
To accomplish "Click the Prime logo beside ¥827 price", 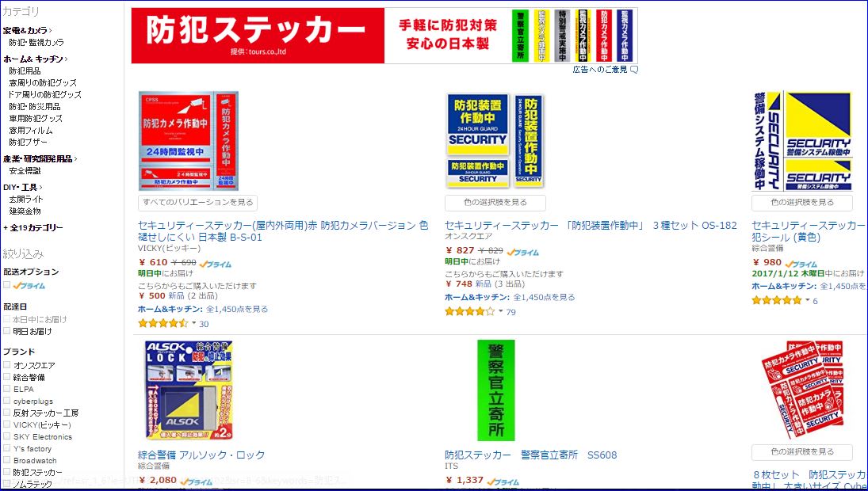I will (x=522, y=252).
